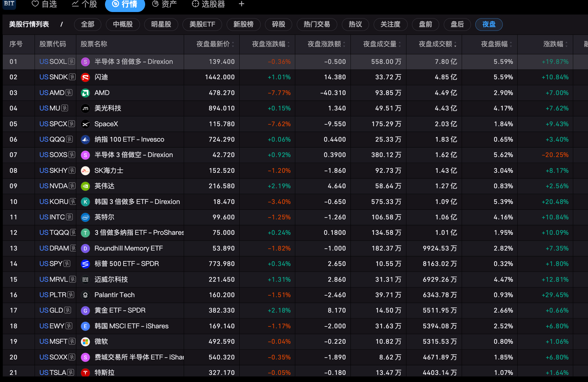
Task: Open the 自选 watchlist tab
Action: tap(44, 4)
